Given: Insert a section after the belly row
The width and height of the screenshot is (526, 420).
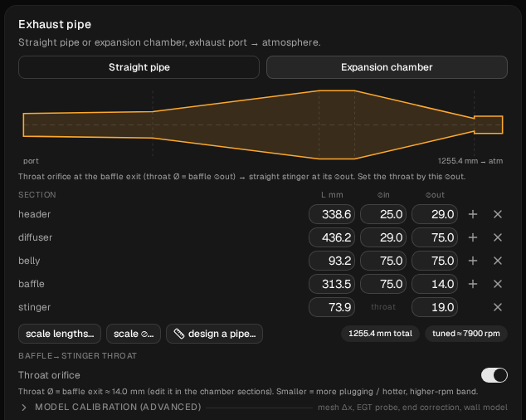Looking at the screenshot, I should [x=473, y=261].
